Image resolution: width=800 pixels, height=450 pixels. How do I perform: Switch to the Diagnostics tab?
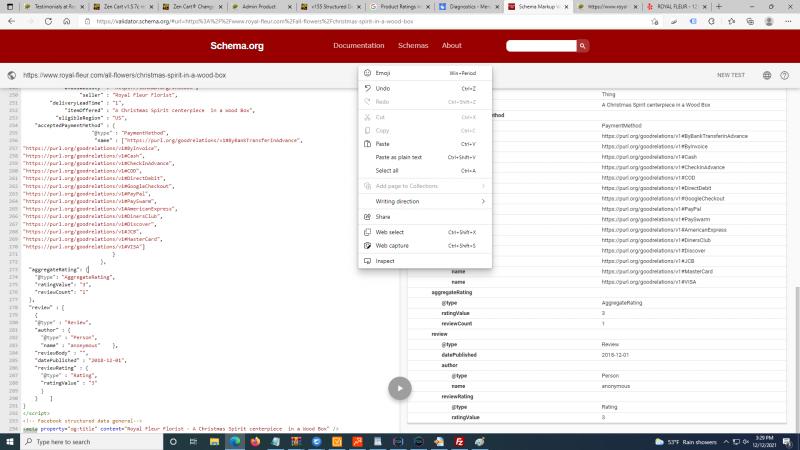click(x=467, y=7)
